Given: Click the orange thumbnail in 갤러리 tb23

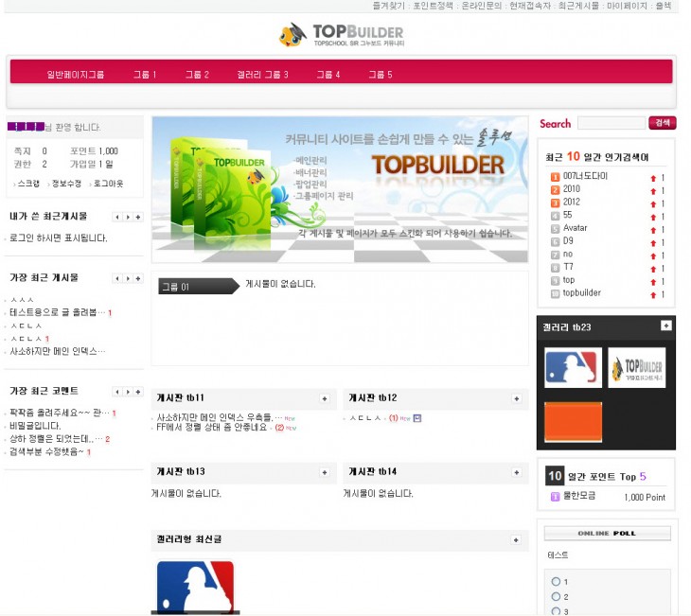Looking at the screenshot, I should [573, 421].
